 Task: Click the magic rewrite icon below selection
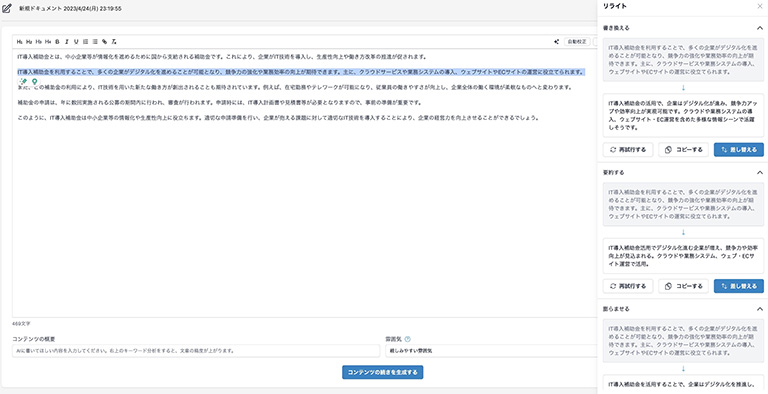click(x=23, y=81)
